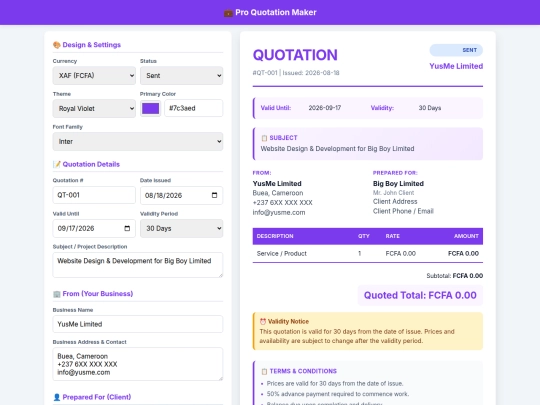Click the SENT status badge in the preview
The image size is (540, 405).
[456, 50]
